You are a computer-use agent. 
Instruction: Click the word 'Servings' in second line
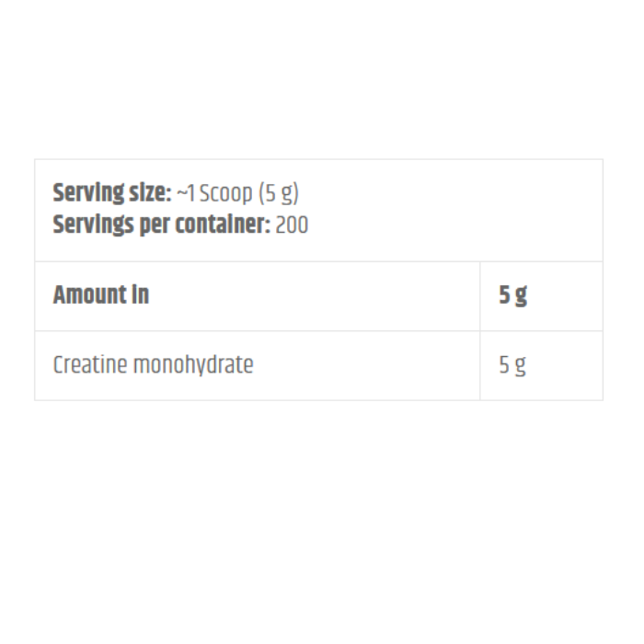tap(93, 225)
